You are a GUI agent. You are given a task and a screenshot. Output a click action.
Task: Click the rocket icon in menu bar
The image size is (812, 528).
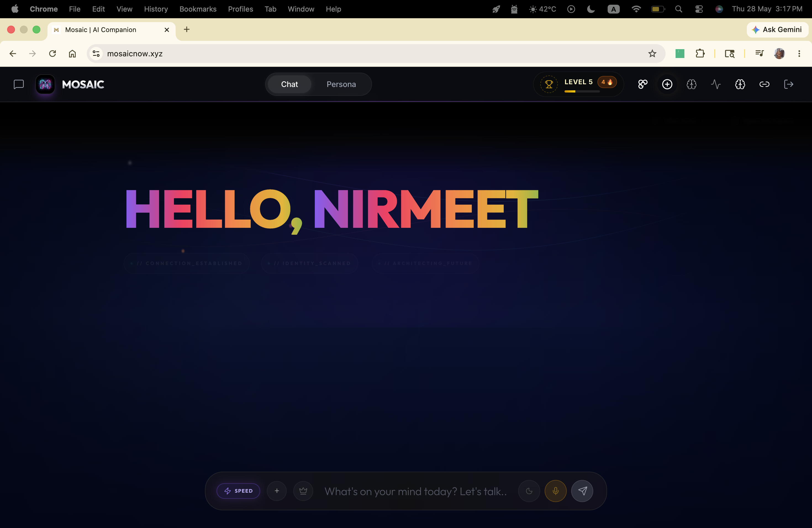[496, 9]
